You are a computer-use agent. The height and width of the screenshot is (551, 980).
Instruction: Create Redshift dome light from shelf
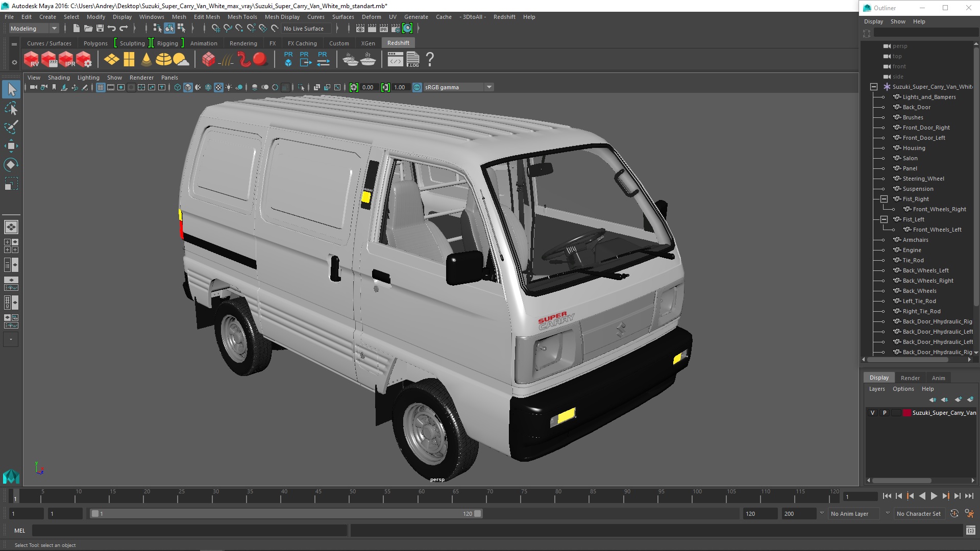click(163, 59)
